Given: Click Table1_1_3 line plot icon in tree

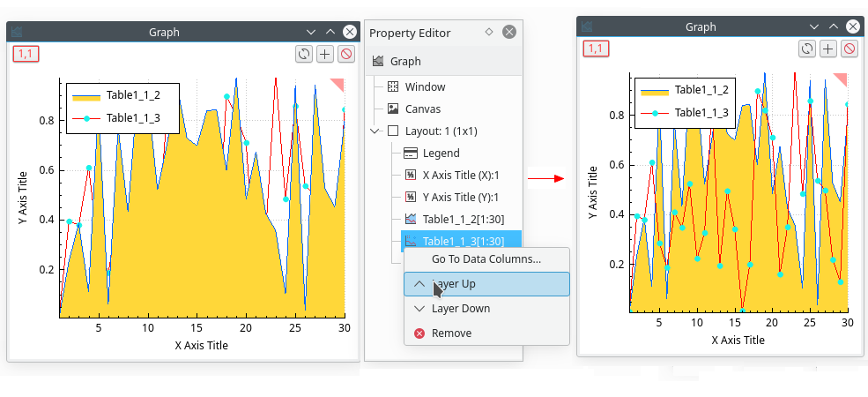Looking at the screenshot, I should [x=411, y=241].
